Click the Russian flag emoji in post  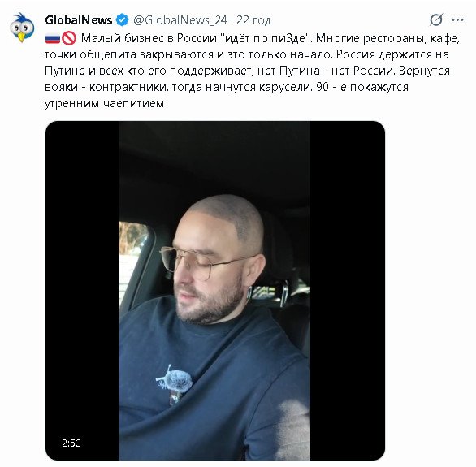[x=53, y=38]
